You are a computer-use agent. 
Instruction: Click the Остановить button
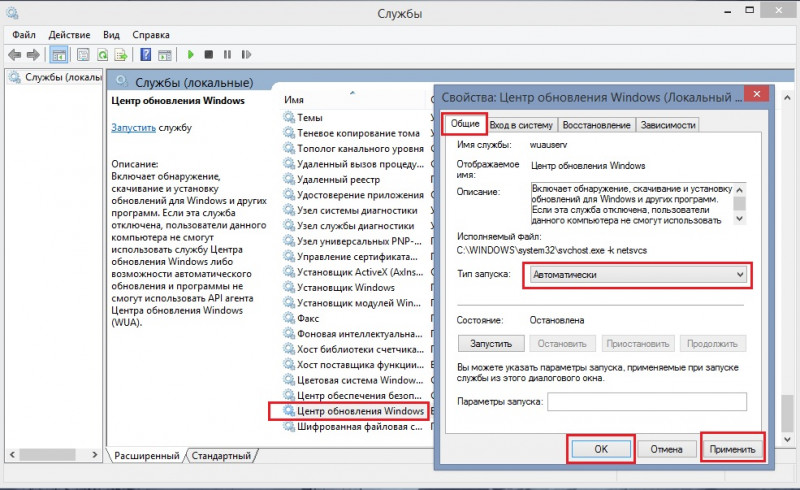click(x=562, y=344)
